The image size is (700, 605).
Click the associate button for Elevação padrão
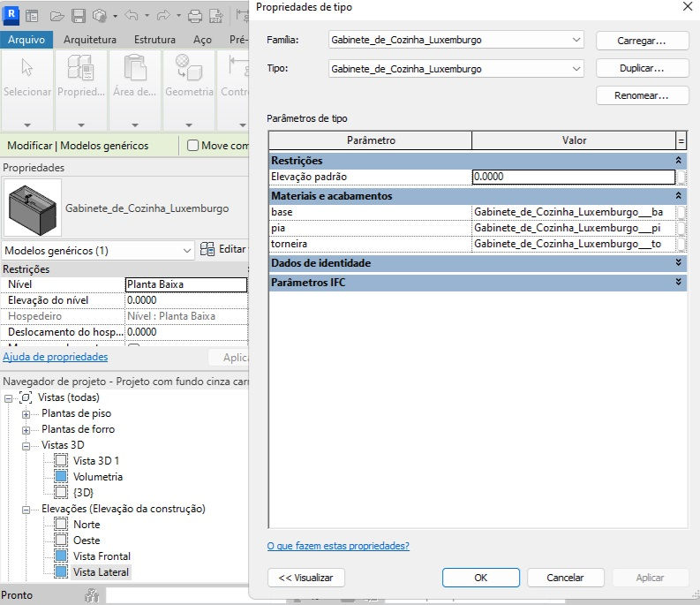click(x=681, y=177)
